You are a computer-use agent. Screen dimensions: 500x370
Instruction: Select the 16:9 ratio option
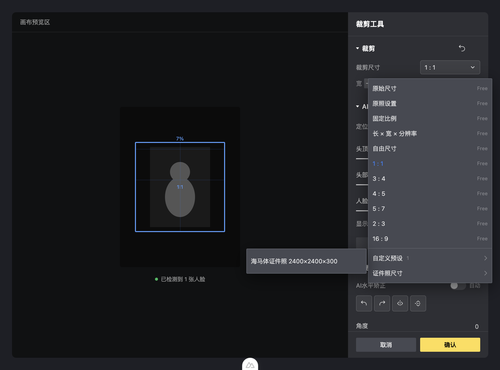[430, 238]
